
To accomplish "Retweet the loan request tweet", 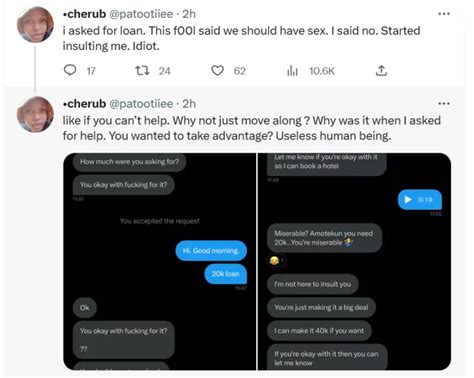I will (142, 71).
